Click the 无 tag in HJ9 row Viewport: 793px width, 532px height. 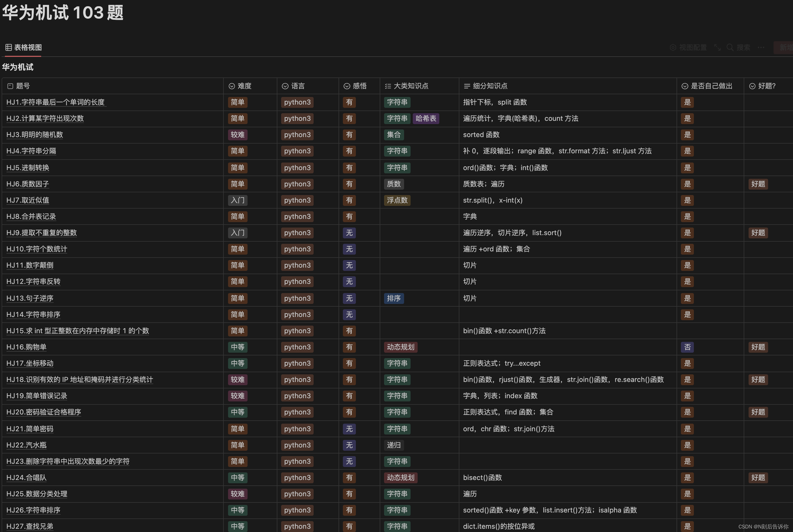[x=349, y=233]
